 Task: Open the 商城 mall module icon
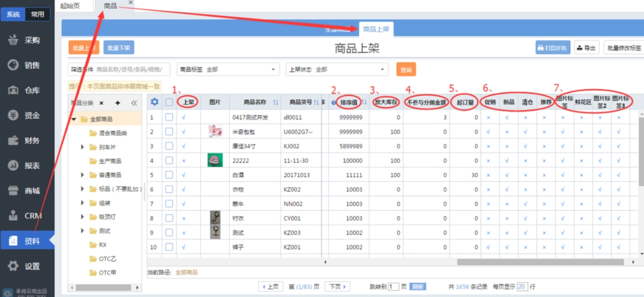click(x=14, y=191)
